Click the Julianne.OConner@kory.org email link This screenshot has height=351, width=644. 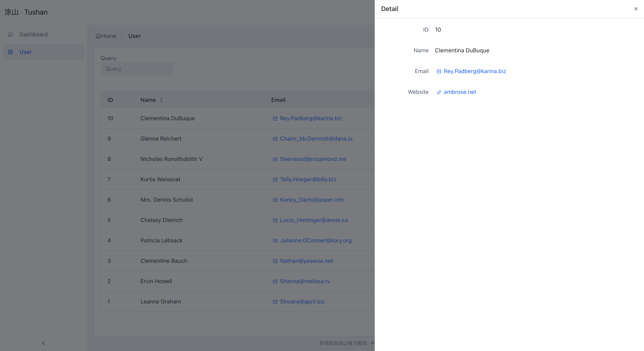315,240
